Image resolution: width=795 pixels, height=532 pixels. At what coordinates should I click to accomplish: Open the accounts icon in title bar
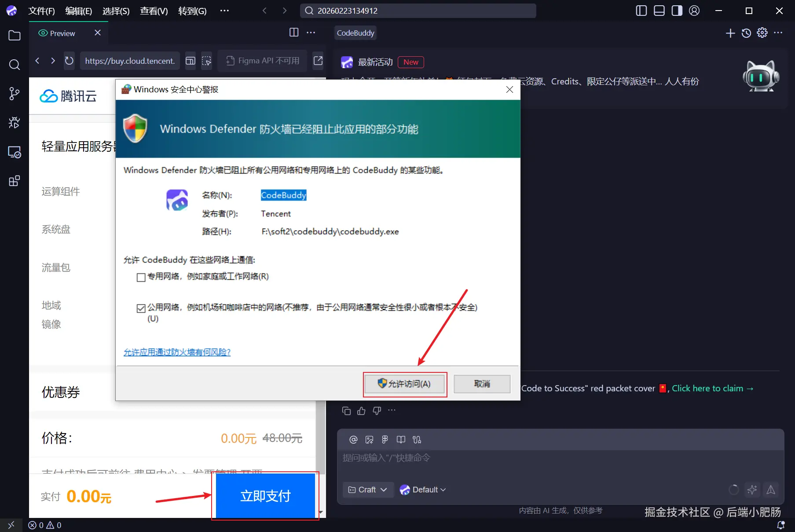coord(694,11)
